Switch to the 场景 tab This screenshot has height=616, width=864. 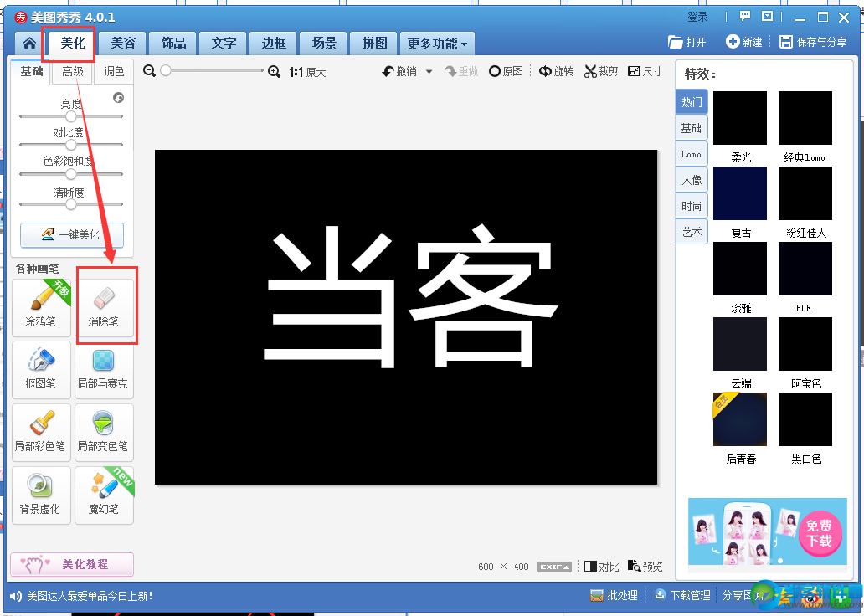pos(324,43)
